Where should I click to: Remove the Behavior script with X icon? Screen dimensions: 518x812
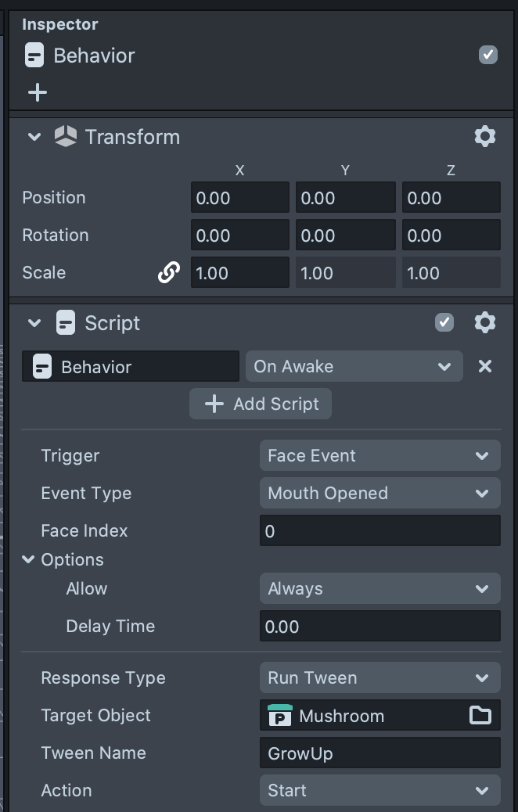485,366
